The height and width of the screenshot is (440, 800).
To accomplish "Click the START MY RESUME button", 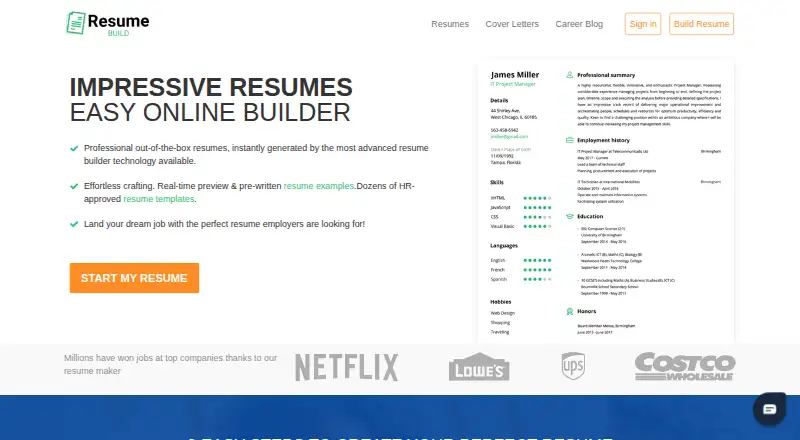I will point(134,278).
